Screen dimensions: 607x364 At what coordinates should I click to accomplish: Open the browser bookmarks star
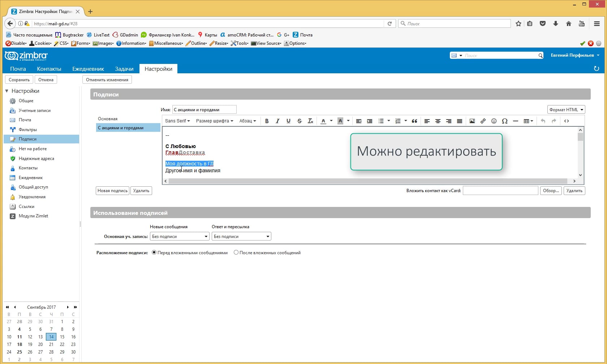518,23
